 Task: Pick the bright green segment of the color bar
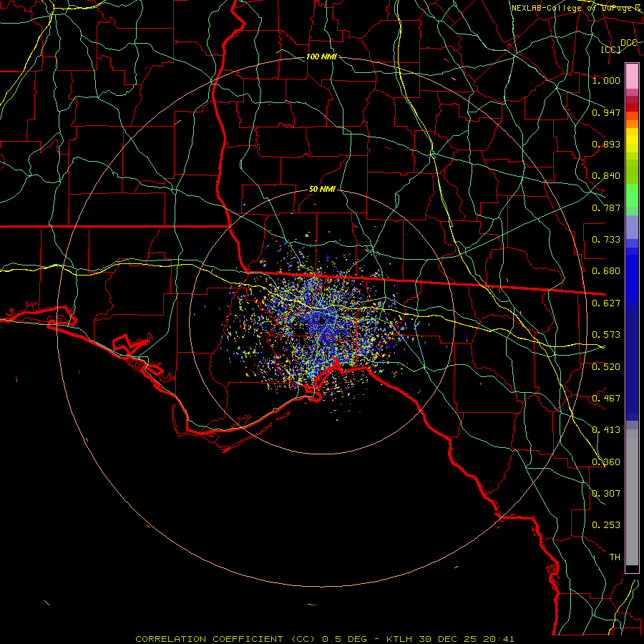[x=632, y=195]
